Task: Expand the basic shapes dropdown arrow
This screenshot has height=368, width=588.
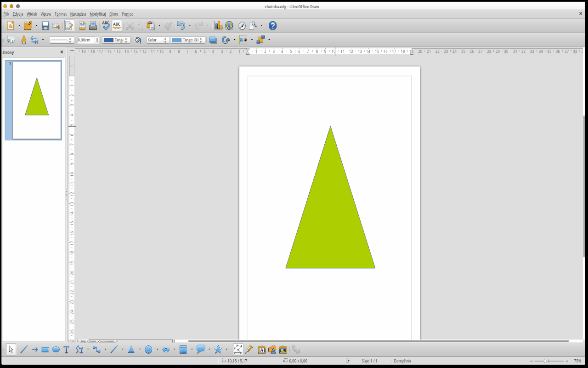Action: pyautogui.click(x=140, y=350)
